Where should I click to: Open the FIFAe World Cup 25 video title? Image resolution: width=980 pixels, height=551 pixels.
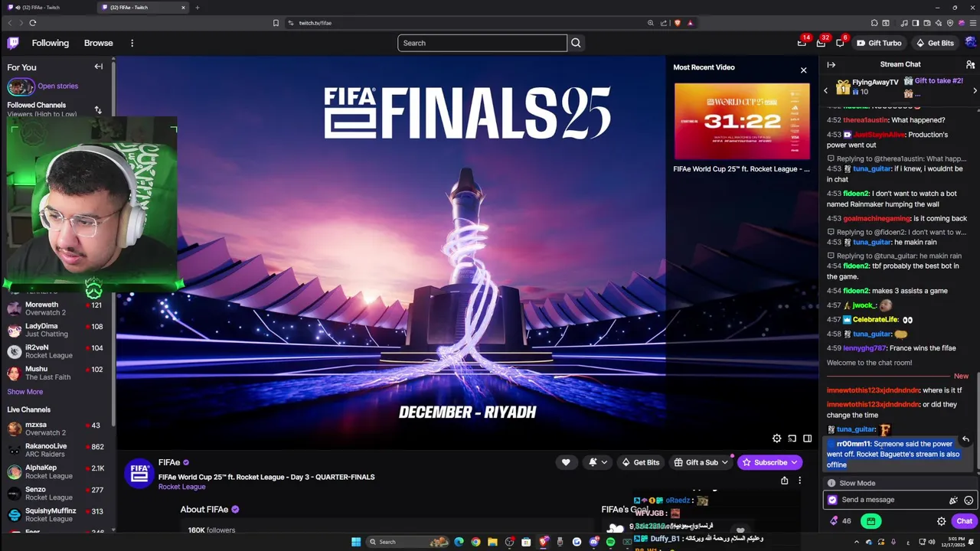pyautogui.click(x=741, y=168)
